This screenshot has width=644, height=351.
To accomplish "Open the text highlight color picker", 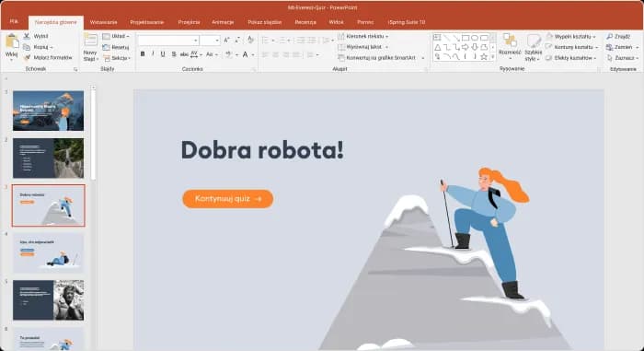I will coord(231,54).
